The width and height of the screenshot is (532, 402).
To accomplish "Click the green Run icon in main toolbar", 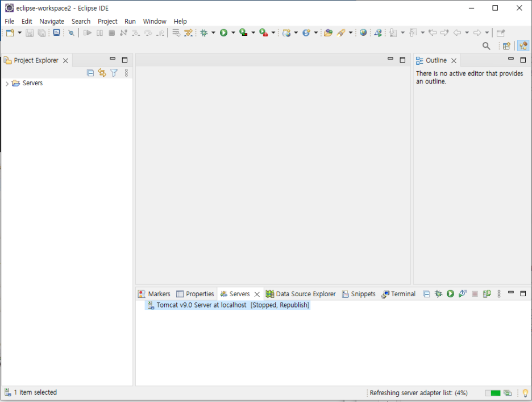I will coord(223,33).
